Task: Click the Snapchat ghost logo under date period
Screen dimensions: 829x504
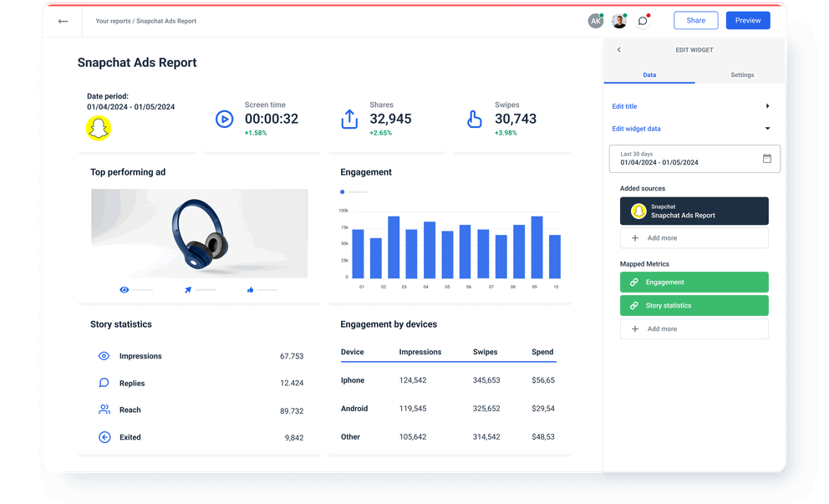Action: pos(99,128)
